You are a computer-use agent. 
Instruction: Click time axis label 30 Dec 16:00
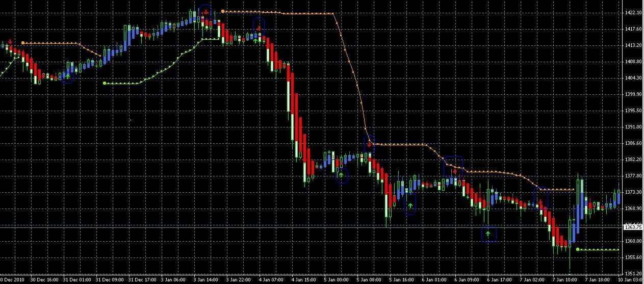(x=44, y=280)
